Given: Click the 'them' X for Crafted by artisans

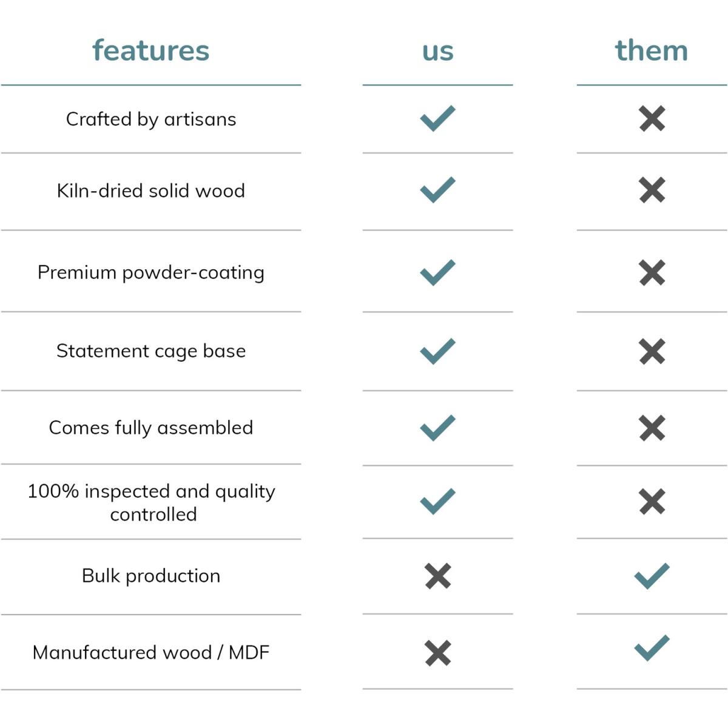Looking at the screenshot, I should click(652, 119).
